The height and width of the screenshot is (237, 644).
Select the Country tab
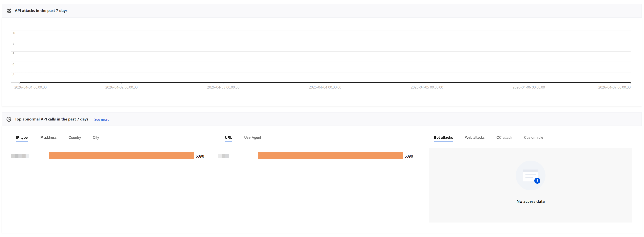pos(75,137)
